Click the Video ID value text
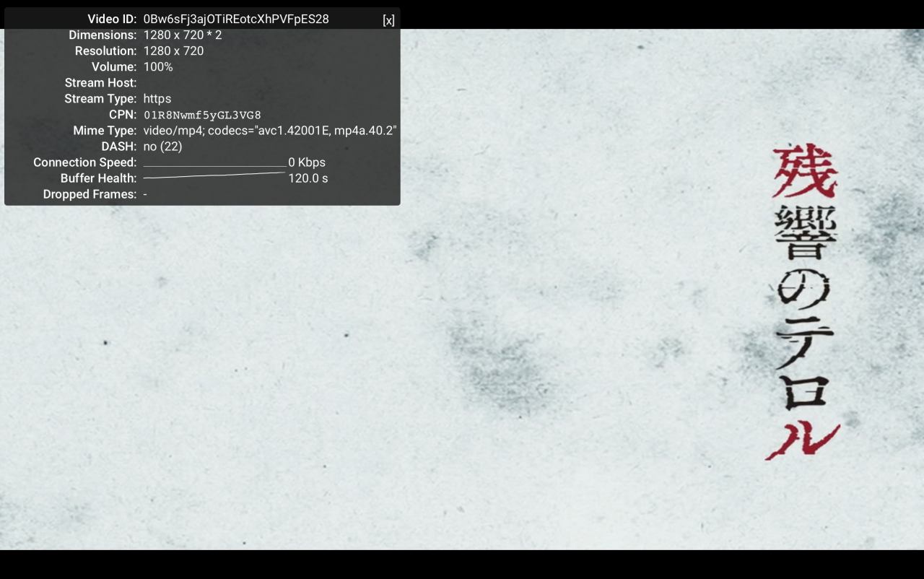 [235, 19]
